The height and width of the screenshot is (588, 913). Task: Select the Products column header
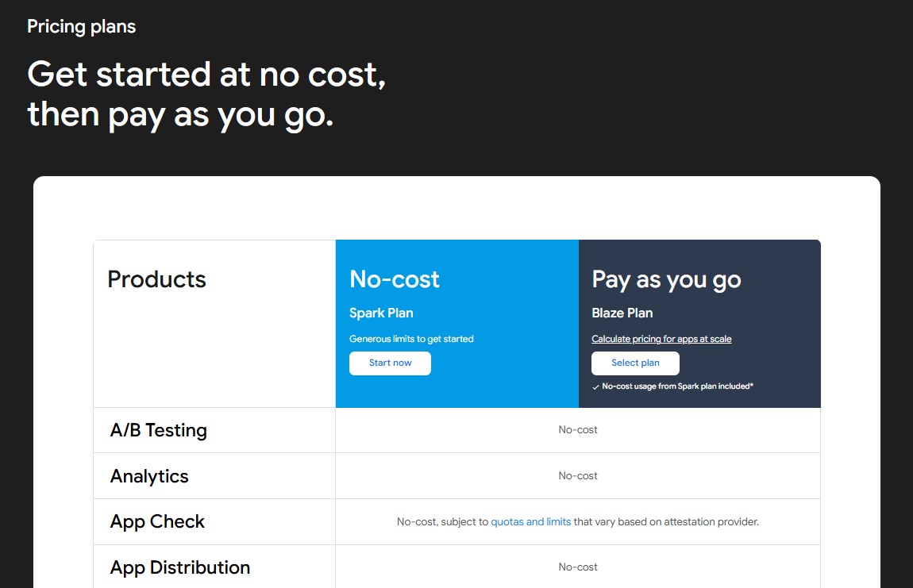pos(156,279)
